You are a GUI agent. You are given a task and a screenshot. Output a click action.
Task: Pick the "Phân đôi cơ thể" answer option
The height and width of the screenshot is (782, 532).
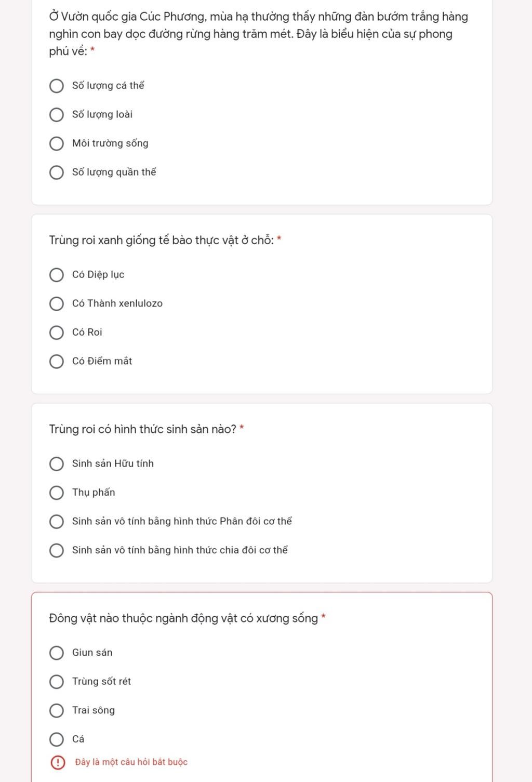(56, 521)
